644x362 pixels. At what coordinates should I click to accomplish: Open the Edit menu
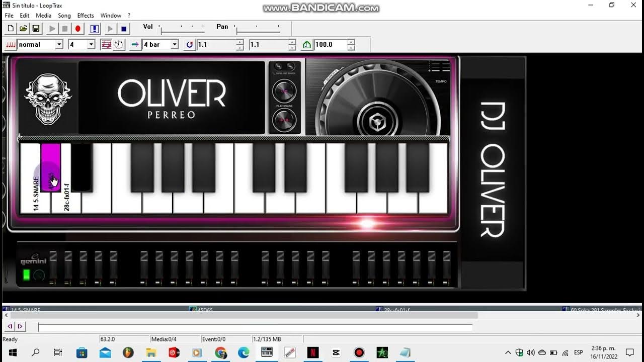[25, 16]
